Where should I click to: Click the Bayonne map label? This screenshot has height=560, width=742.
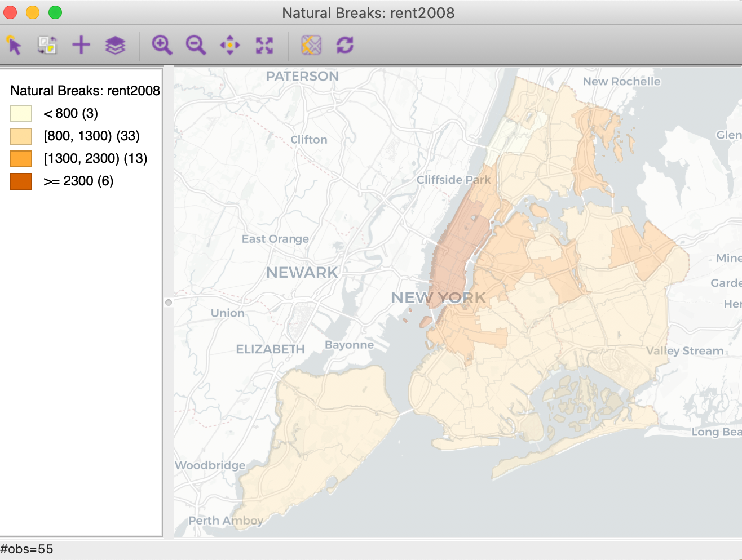tap(349, 345)
